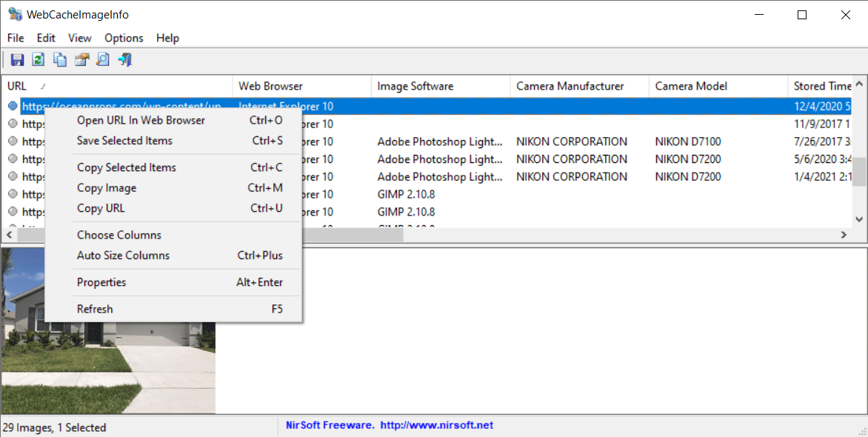The image size is (868, 437).
Task: Click the Properties toolbar icon
Action: click(x=81, y=60)
